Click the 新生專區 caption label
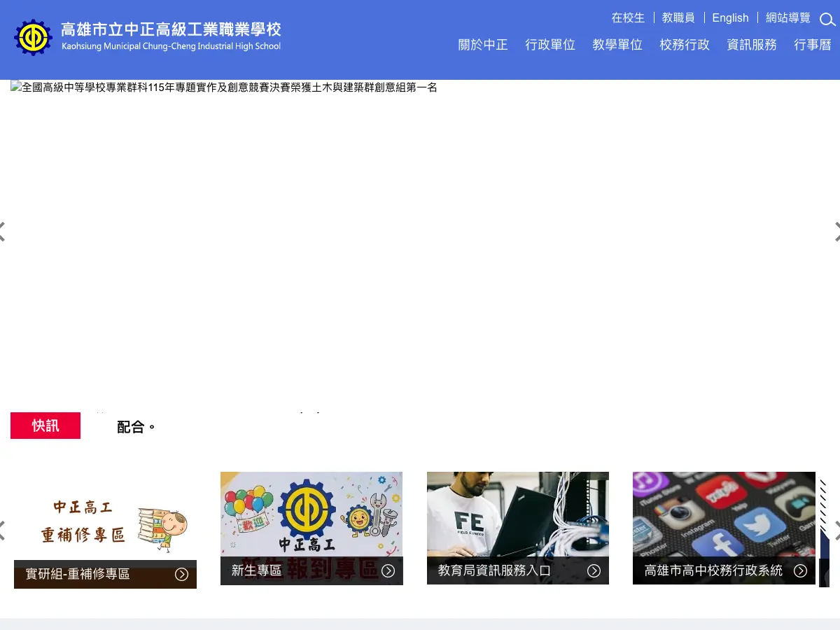840x630 pixels. pyautogui.click(x=256, y=570)
